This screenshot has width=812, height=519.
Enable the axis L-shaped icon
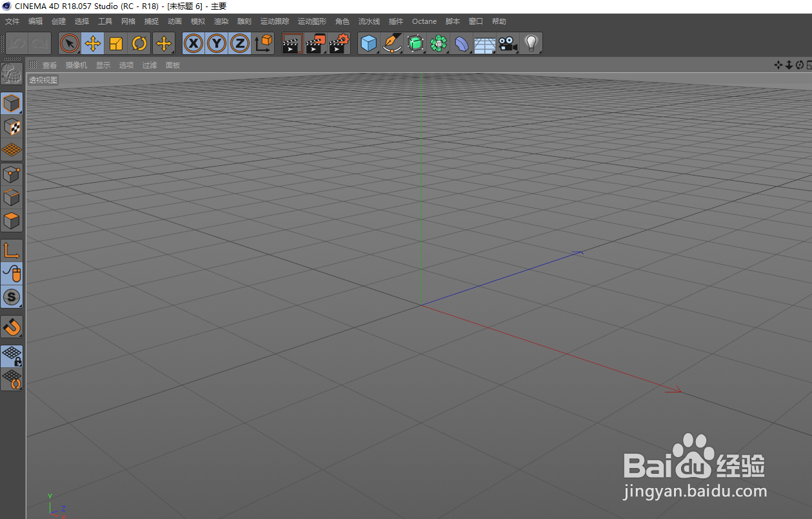[12, 250]
